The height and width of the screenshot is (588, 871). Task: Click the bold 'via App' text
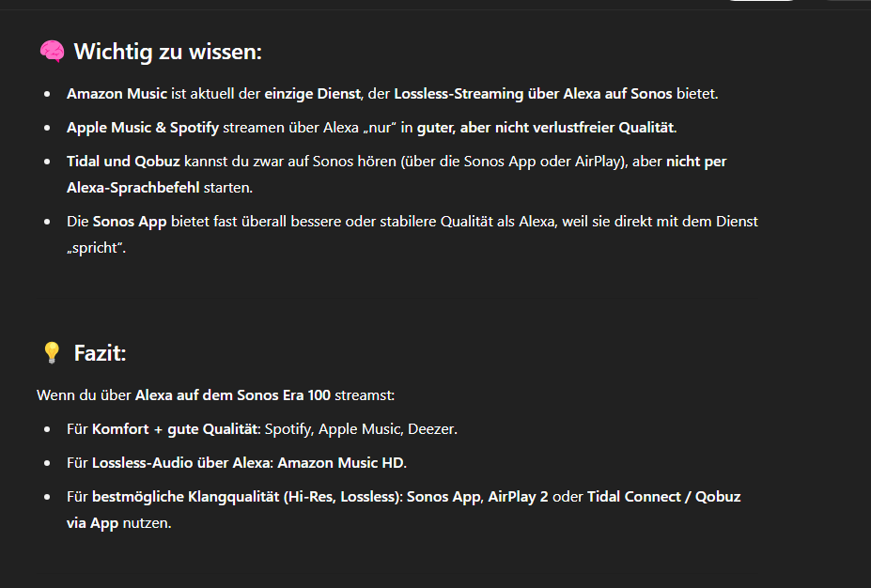[x=92, y=522]
